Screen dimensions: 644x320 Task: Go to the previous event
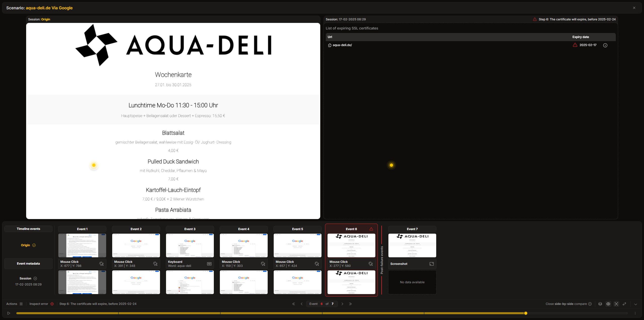coord(302,304)
